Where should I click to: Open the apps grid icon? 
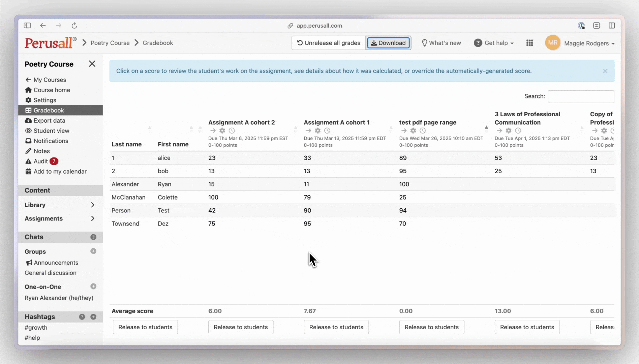(x=529, y=43)
